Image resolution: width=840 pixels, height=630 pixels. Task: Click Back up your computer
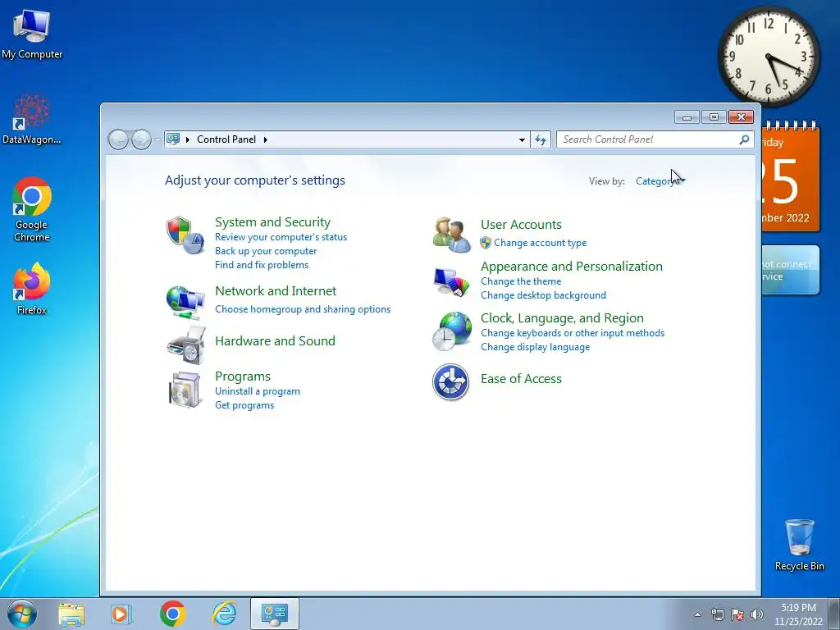(x=266, y=251)
